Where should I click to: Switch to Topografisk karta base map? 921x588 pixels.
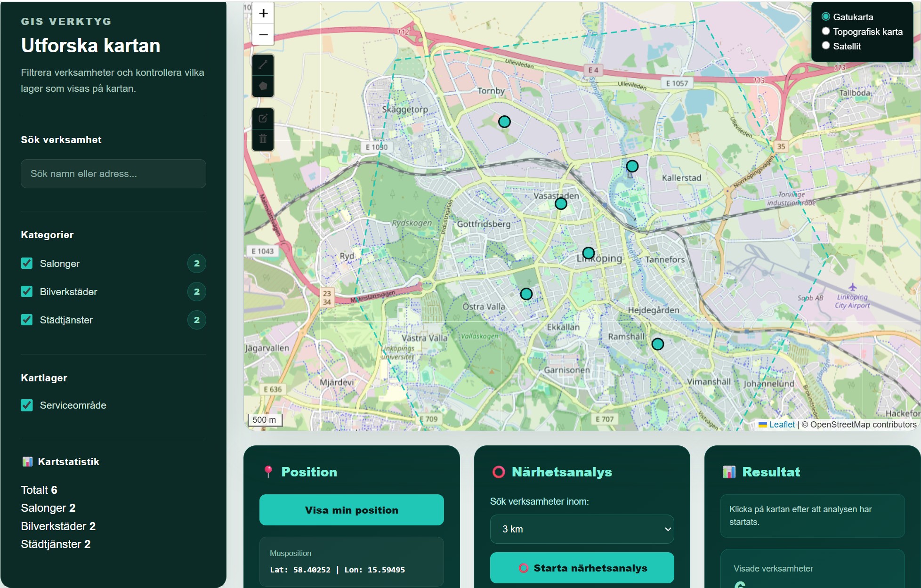coord(825,31)
